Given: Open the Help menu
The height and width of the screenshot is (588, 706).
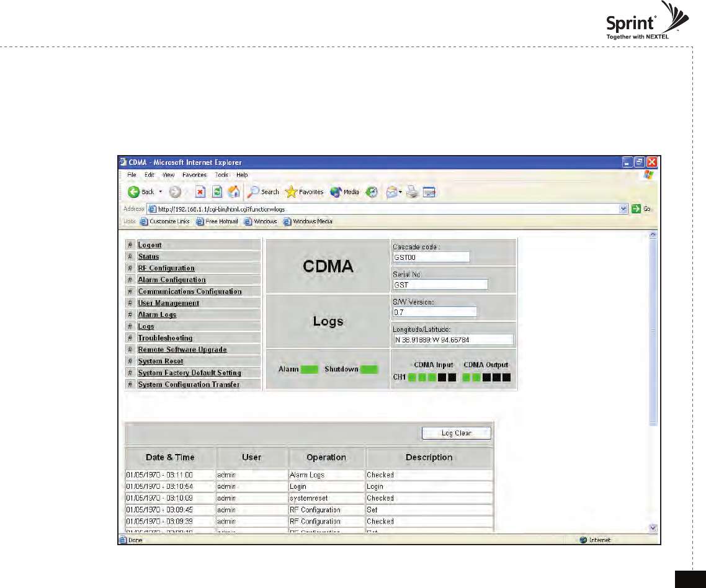Looking at the screenshot, I should click(242, 175).
